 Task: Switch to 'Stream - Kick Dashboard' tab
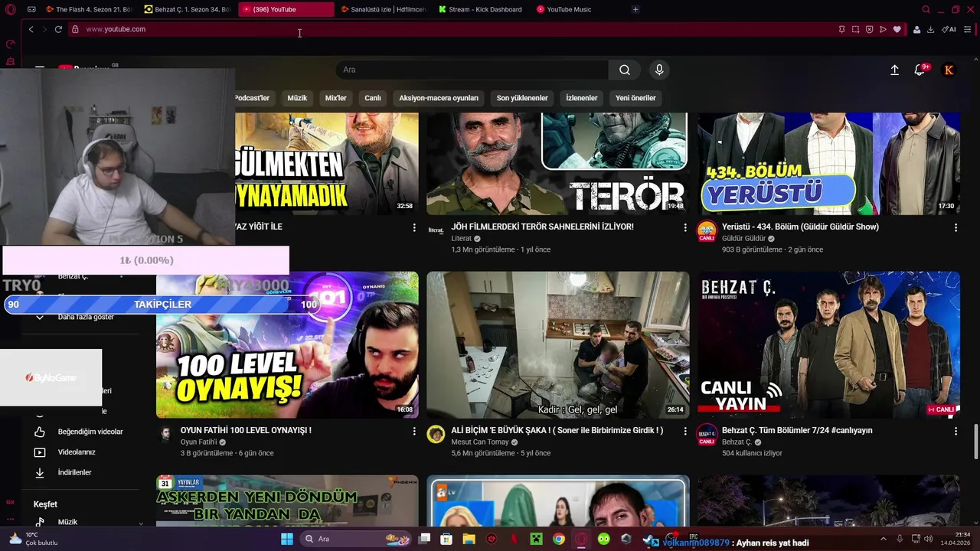482,9
